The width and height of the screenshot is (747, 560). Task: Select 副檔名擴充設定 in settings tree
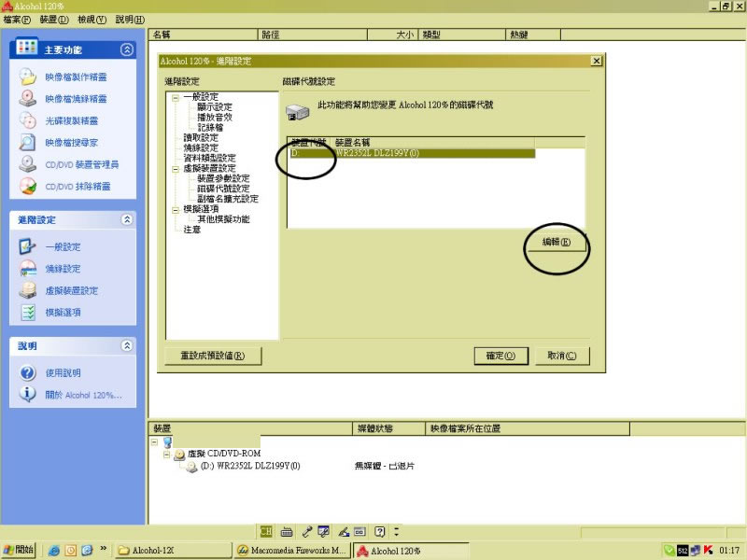click(x=228, y=199)
